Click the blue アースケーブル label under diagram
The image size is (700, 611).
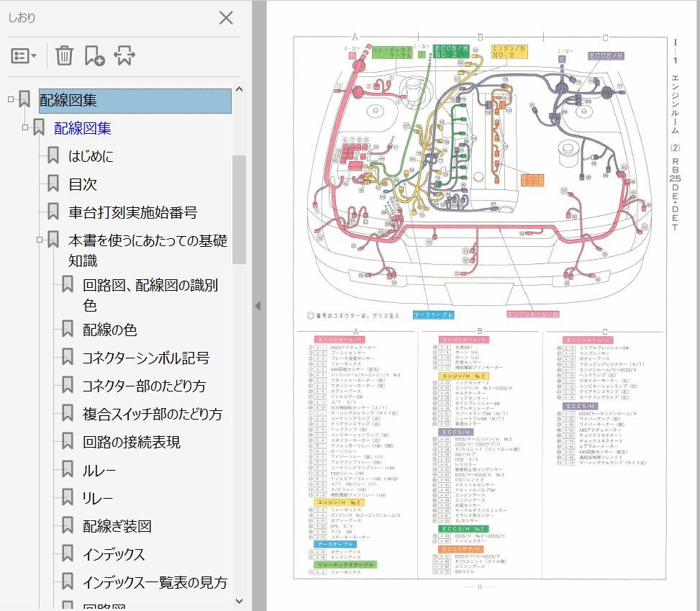(434, 315)
